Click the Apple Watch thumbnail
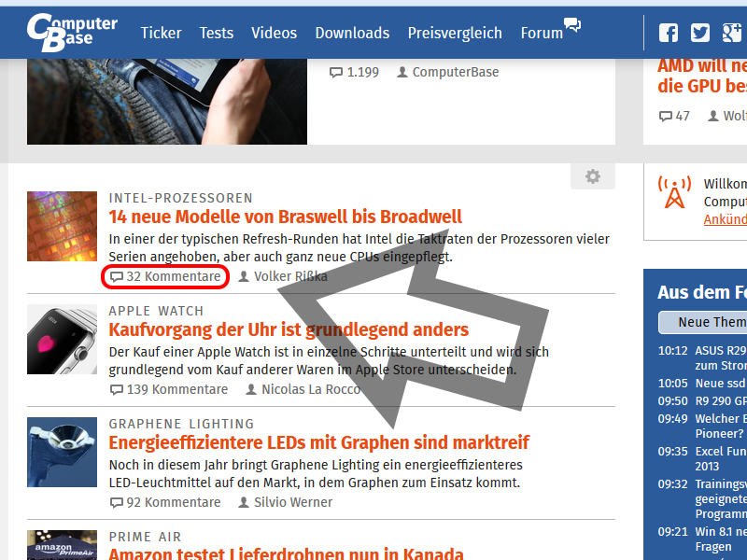747x560 pixels. coord(62,339)
